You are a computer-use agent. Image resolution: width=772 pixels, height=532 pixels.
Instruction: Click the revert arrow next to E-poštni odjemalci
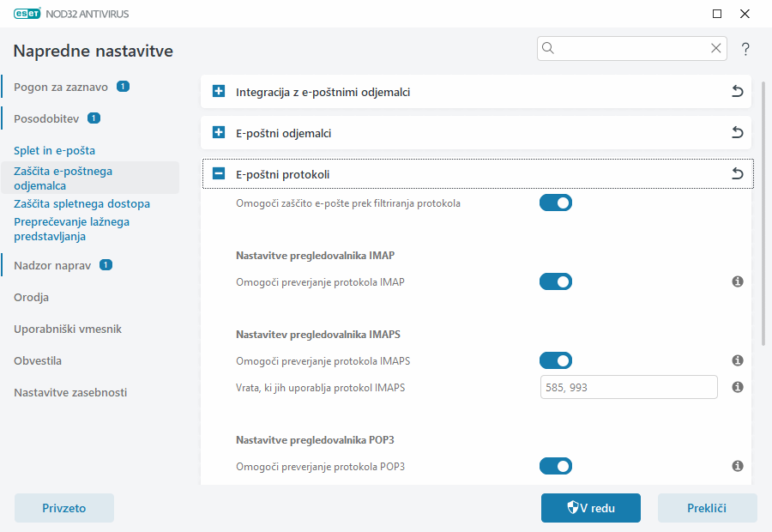[x=737, y=132]
